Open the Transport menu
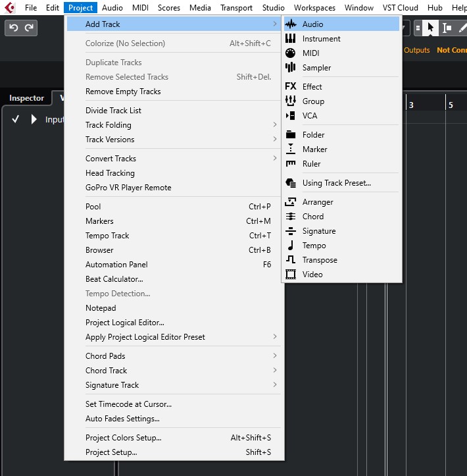This screenshot has width=467, height=476. tap(236, 8)
